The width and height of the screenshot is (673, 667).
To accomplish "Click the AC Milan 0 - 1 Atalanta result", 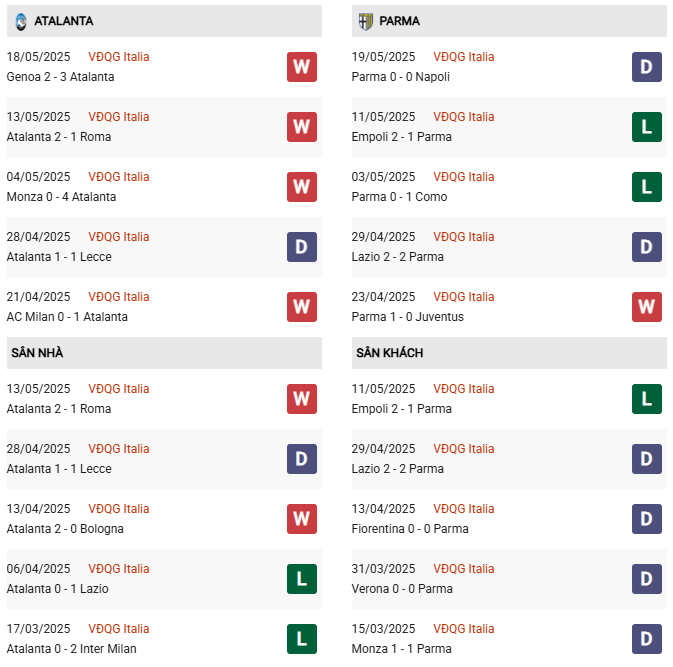I will pos(67,317).
